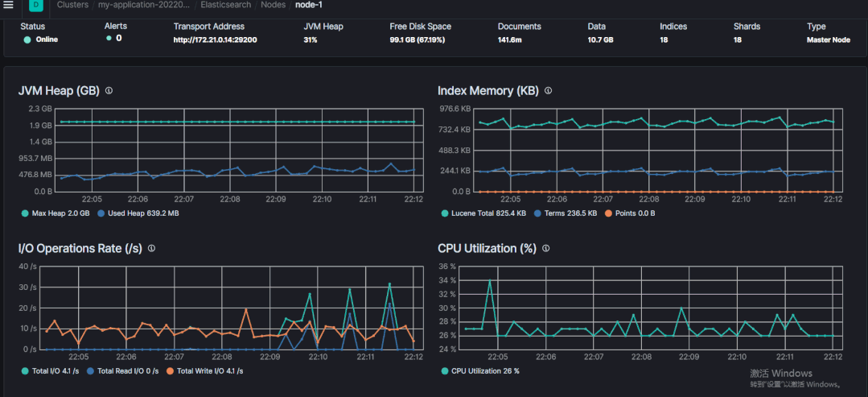Toggle Terms series in Index Memory legend
868x397 pixels.
coord(570,213)
